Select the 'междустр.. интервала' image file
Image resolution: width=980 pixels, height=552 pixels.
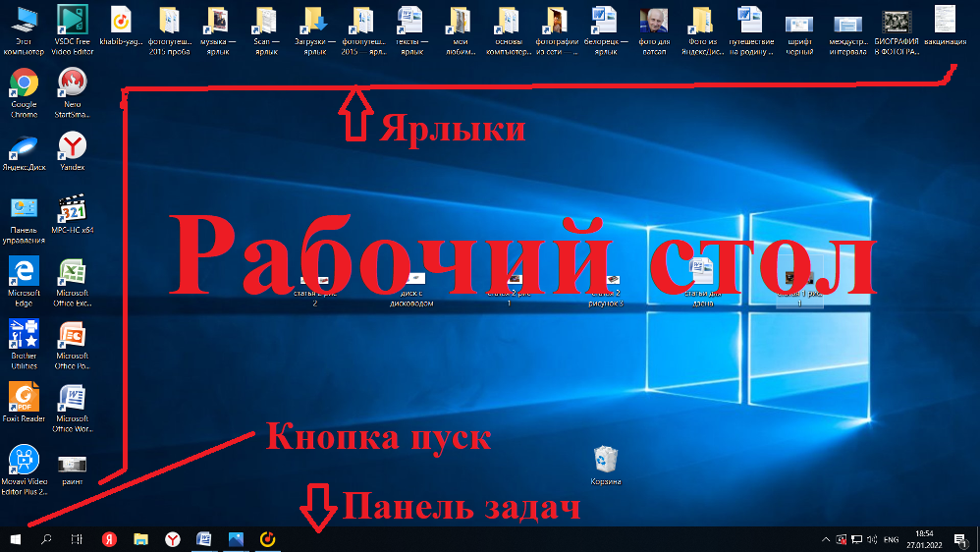click(847, 34)
